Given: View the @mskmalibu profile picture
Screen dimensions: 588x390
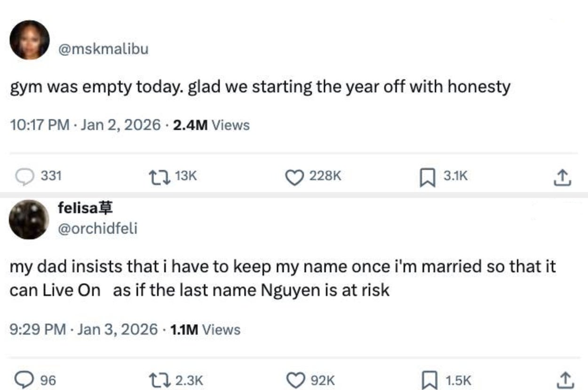Looking at the screenshot, I should (29, 40).
